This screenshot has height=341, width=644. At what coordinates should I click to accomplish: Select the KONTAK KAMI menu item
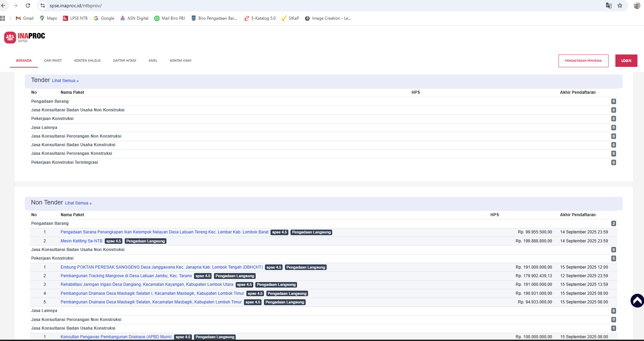[181, 61]
